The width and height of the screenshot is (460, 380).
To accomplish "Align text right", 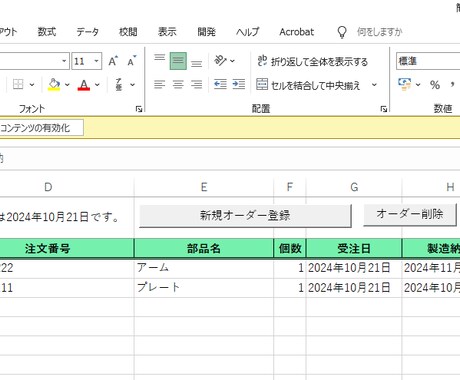I will [x=197, y=84].
